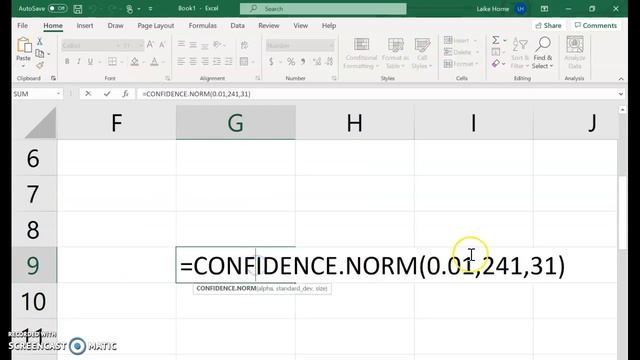Screen dimensions: 640x360
Task: Toggle the AutoSave switch
Action: coord(58,8)
